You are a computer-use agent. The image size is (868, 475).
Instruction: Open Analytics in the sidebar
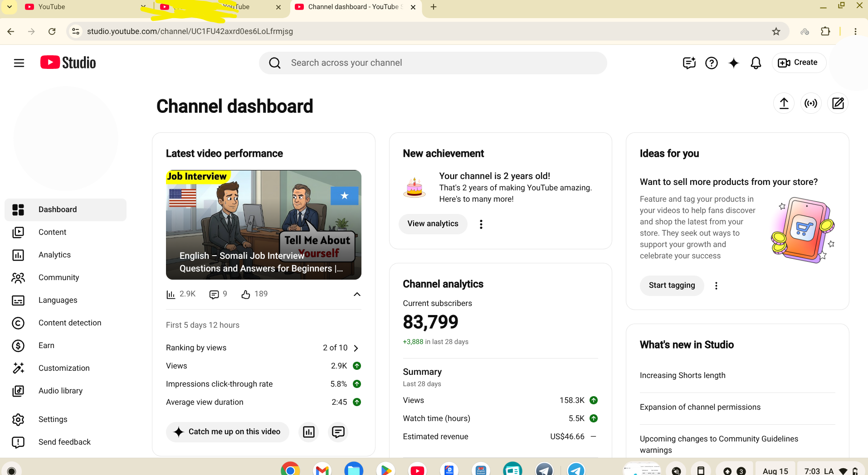click(65, 255)
